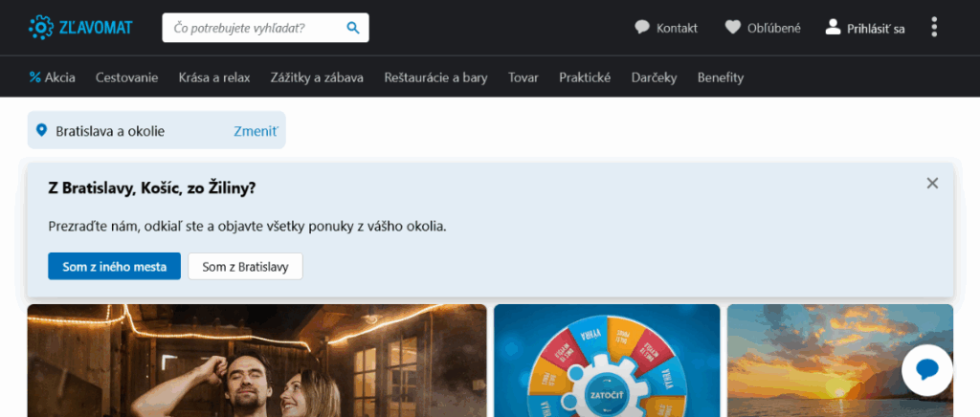Viewport: 980px width, 417px height.
Task: Open the Zážitky a zábava category
Action: coord(317,77)
